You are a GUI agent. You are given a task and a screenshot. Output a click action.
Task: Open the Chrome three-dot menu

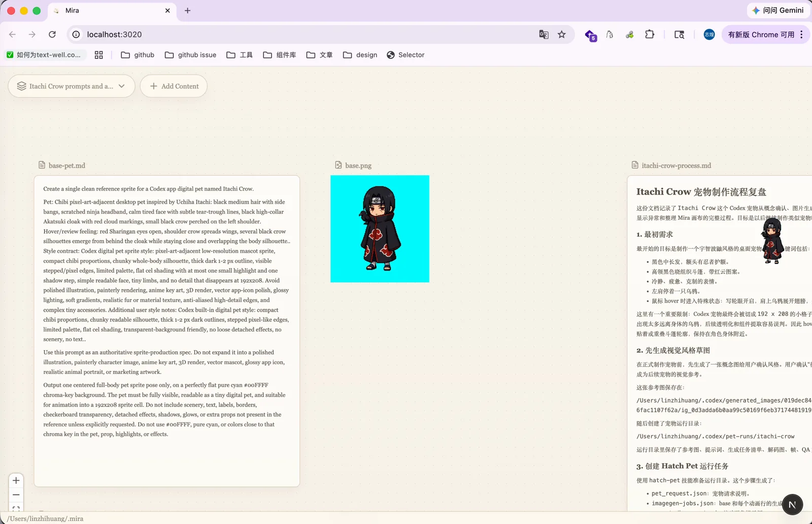pos(801,35)
